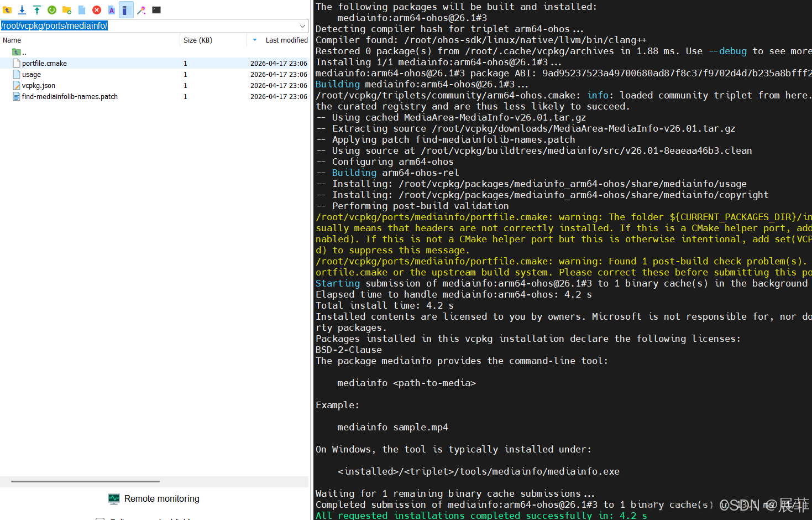Click the 'Configuring arm64-ohos' terminal line
Viewport: 812px width, 520px height.
385,162
